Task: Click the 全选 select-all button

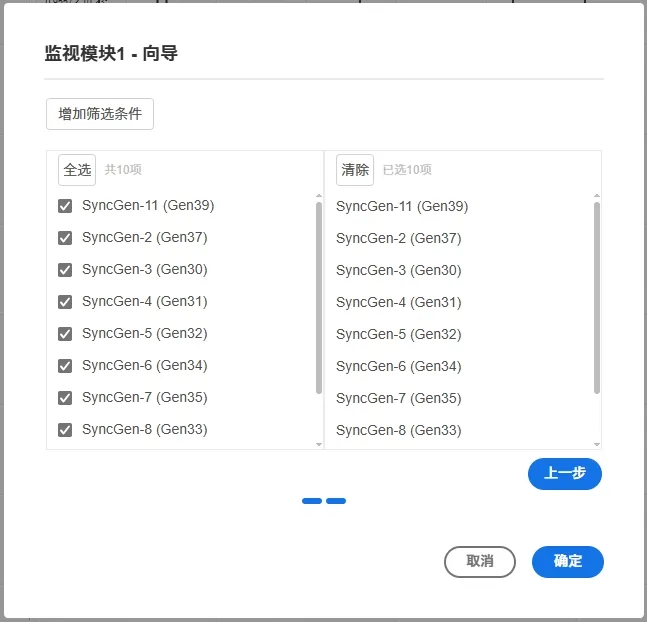Action: [77, 170]
